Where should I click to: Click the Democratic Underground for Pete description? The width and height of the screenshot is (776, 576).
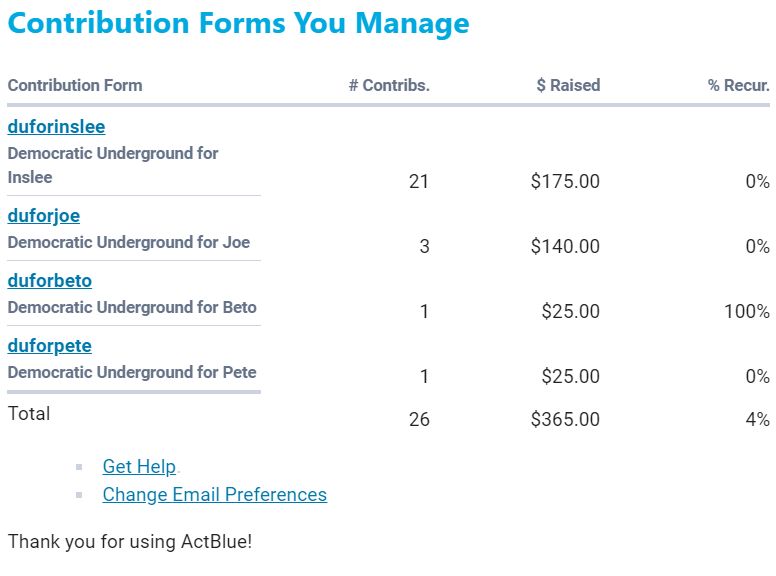(x=132, y=372)
